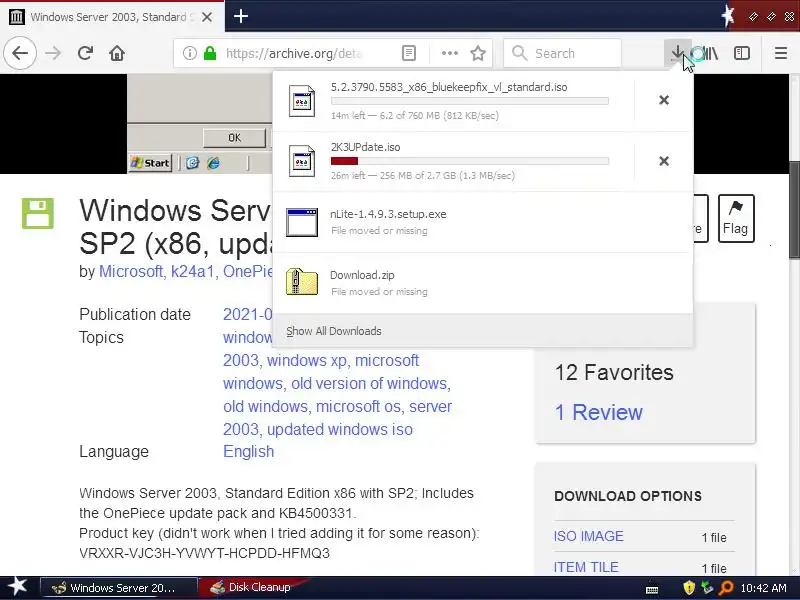Click the magnifier search tray icon

[725, 588]
